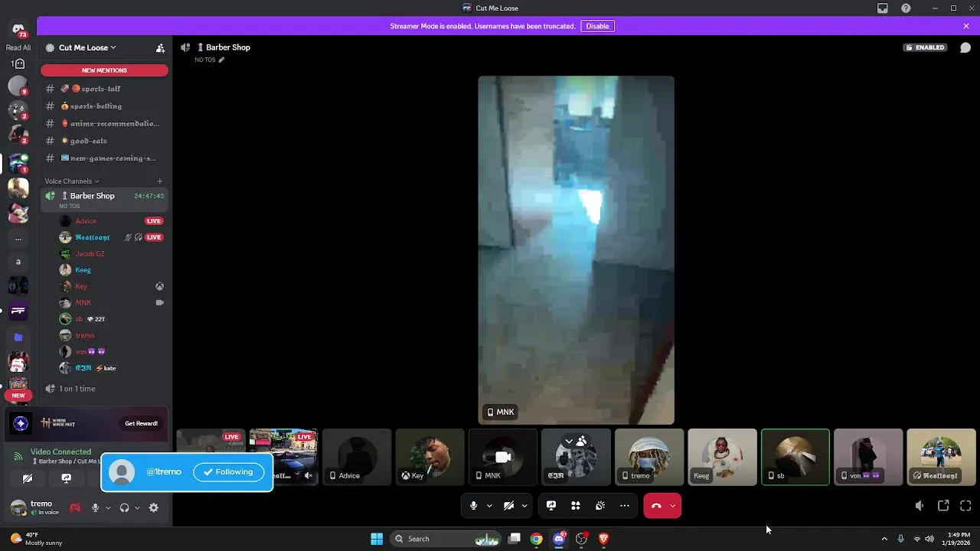Click Read All in the server bar
This screenshot has width=980, height=551.
18,47
